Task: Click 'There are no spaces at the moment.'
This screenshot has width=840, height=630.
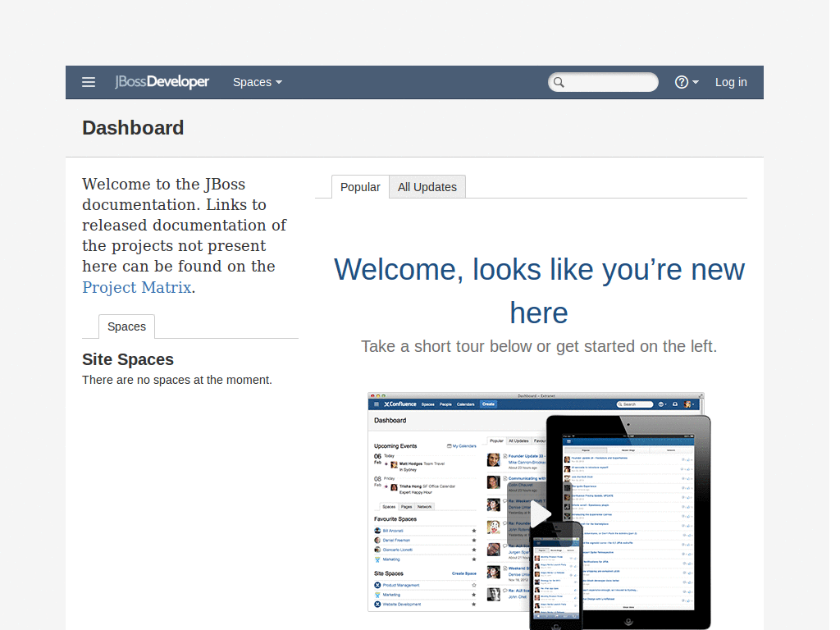Action: pyautogui.click(x=177, y=380)
